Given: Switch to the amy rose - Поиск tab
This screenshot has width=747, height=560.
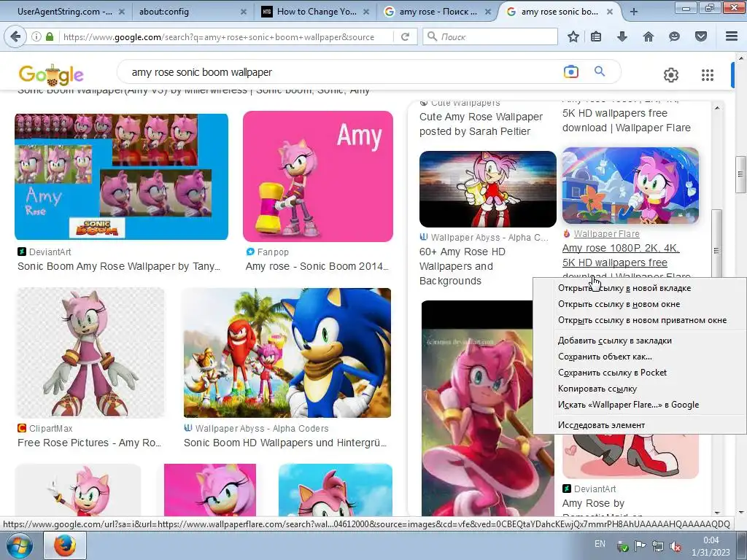Looking at the screenshot, I should [x=438, y=12].
